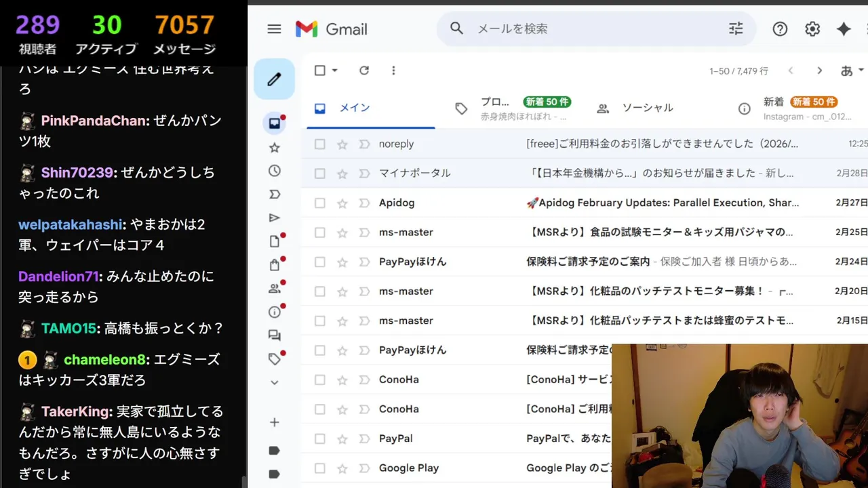The height and width of the screenshot is (488, 868).
Task: Open the freee noreply email subject
Action: point(663,144)
